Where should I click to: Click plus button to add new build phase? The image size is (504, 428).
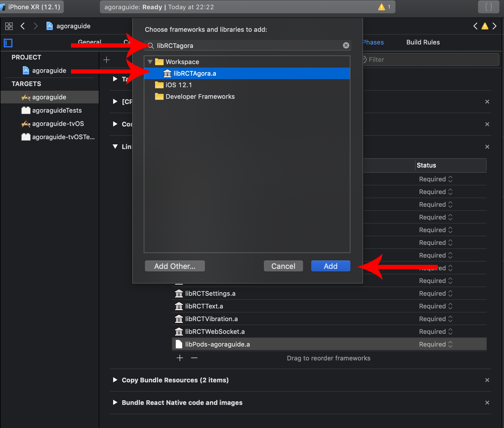(x=107, y=60)
